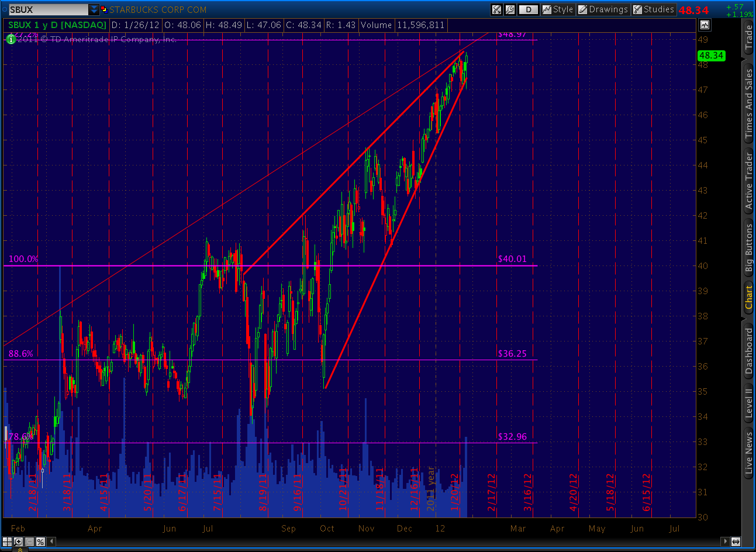
Task: Click the expand-right icon at bottom right corner
Action: point(736,541)
